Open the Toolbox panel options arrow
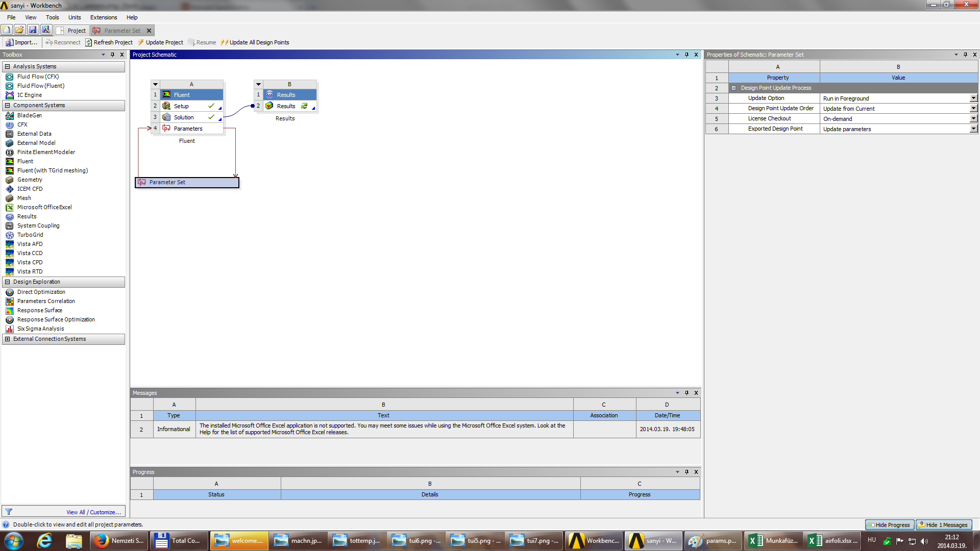 pos(103,55)
